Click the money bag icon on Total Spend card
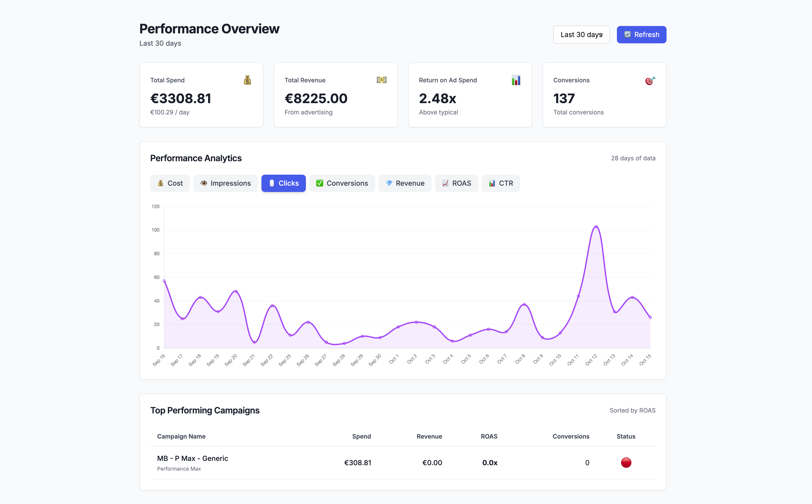 click(247, 80)
